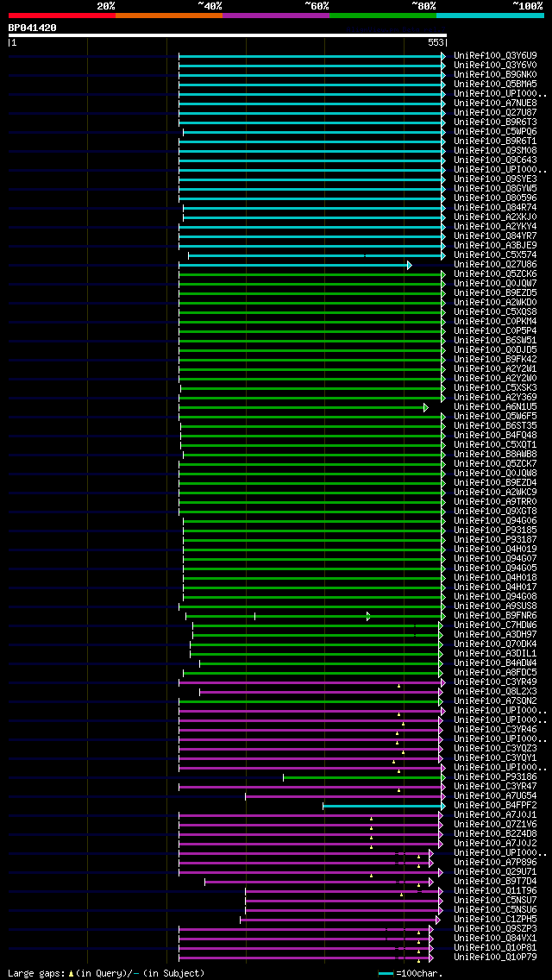
Task: Select the UniRef100_A7P896 label
Action: [x=495, y=862]
